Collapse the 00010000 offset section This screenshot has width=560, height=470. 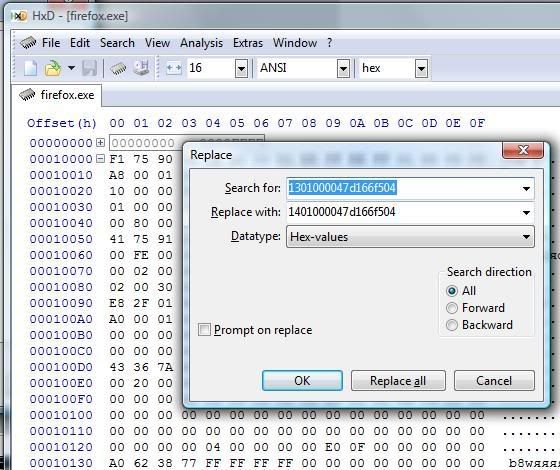(101, 159)
